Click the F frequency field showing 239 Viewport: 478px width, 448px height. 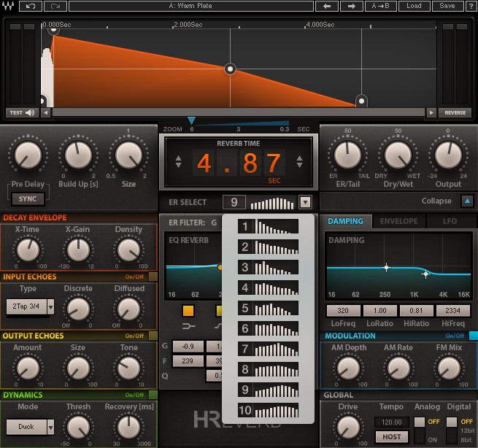click(188, 361)
